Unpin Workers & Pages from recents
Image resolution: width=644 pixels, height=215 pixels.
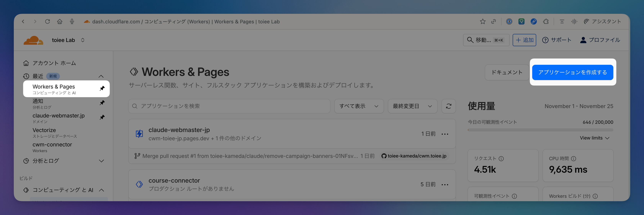102,88
